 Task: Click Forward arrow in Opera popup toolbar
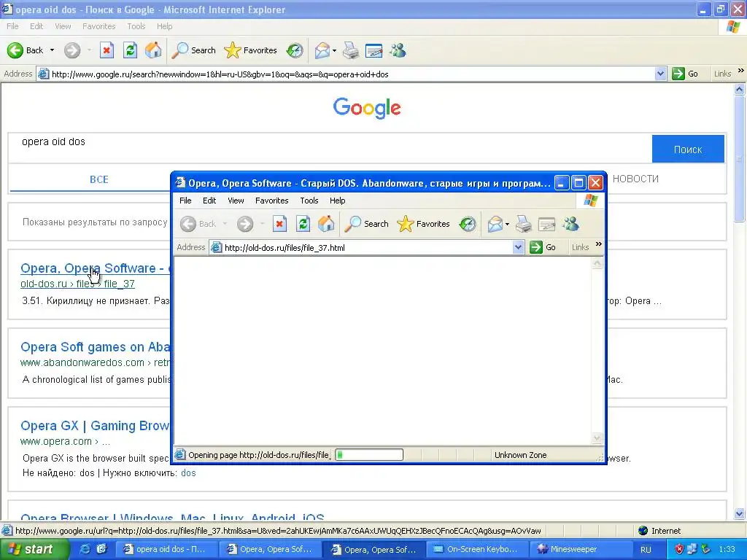[245, 223]
